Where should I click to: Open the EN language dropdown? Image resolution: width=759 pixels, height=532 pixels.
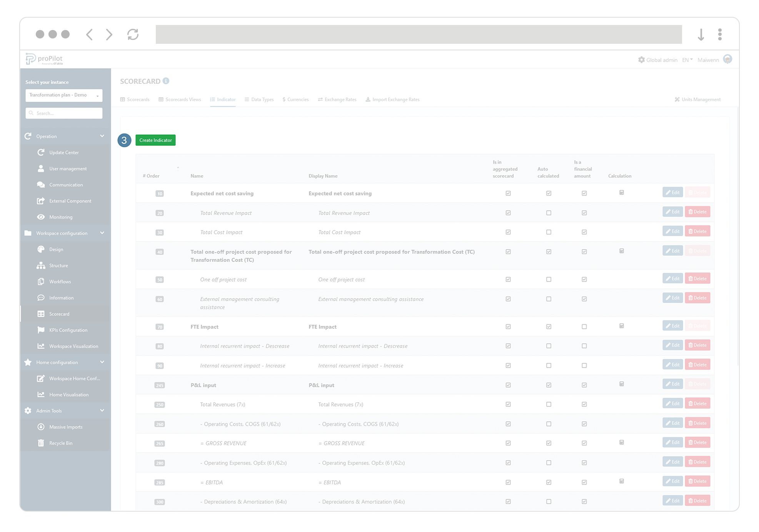[x=687, y=60]
